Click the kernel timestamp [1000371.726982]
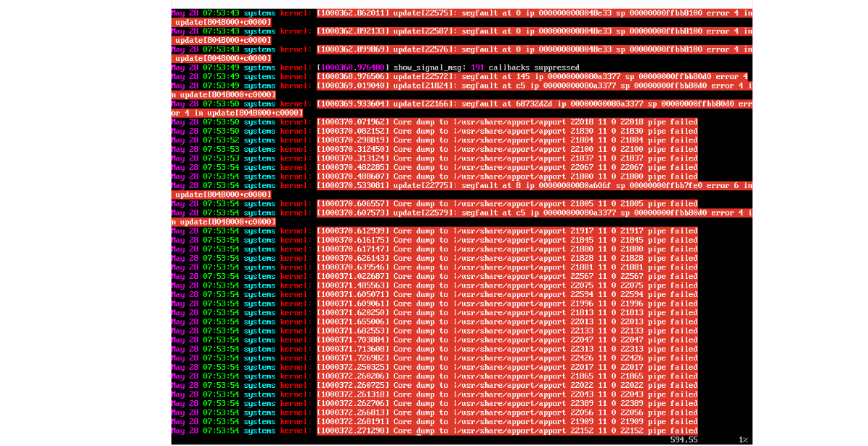 tap(353, 358)
